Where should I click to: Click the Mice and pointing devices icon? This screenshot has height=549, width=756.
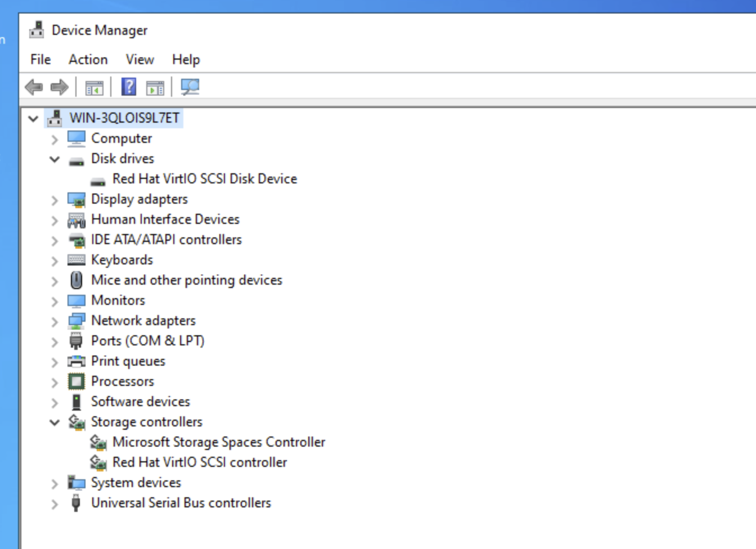pyautogui.click(x=76, y=280)
